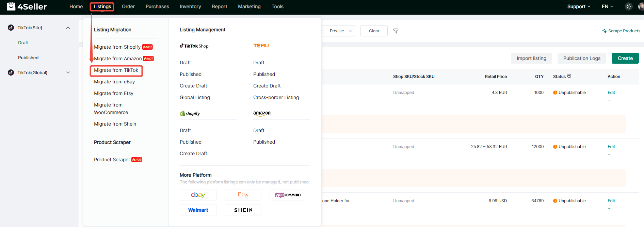Open the Walmart platform tile

pos(198,210)
